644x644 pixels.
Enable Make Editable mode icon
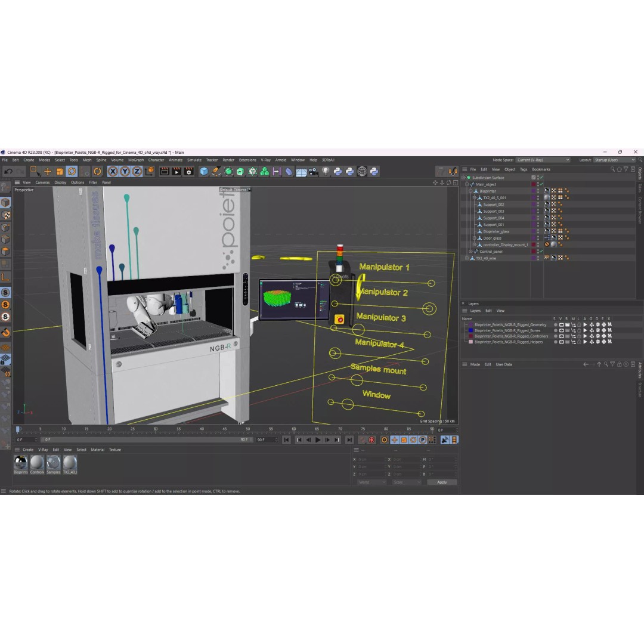pyautogui.click(x=5, y=188)
